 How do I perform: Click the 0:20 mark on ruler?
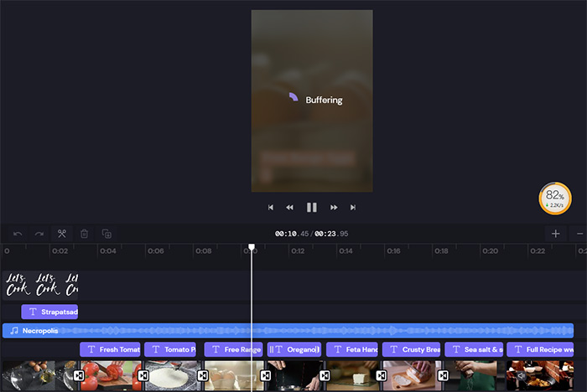coord(490,251)
